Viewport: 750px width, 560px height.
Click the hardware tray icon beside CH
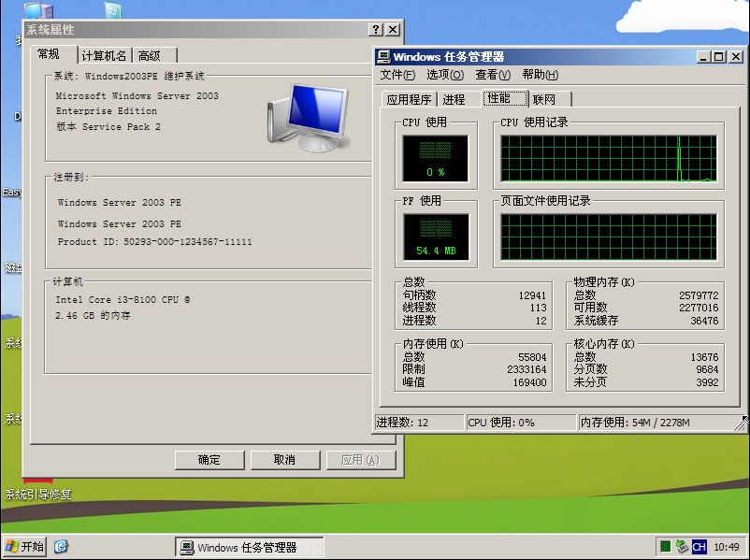[682, 546]
